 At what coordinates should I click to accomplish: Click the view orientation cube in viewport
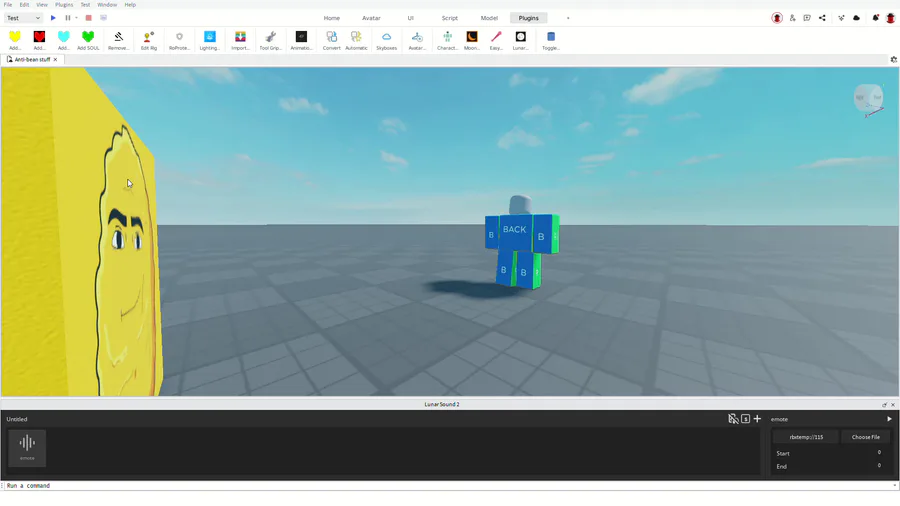pyautogui.click(x=868, y=98)
